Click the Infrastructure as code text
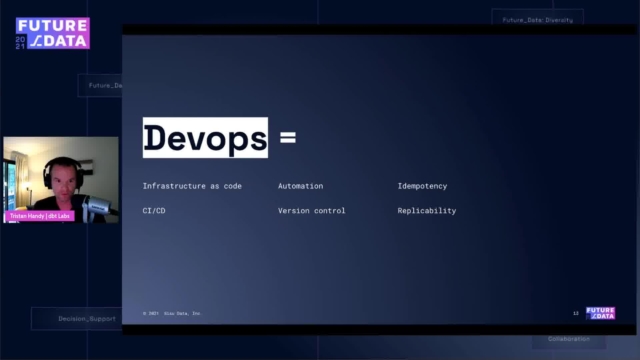This screenshot has width=640, height=360. click(x=192, y=186)
